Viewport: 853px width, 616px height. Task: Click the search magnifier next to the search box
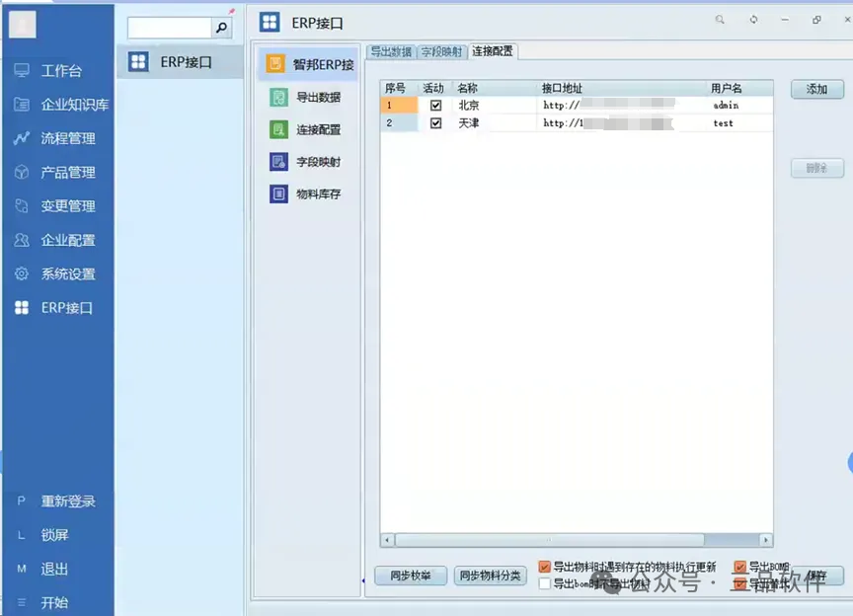click(223, 26)
